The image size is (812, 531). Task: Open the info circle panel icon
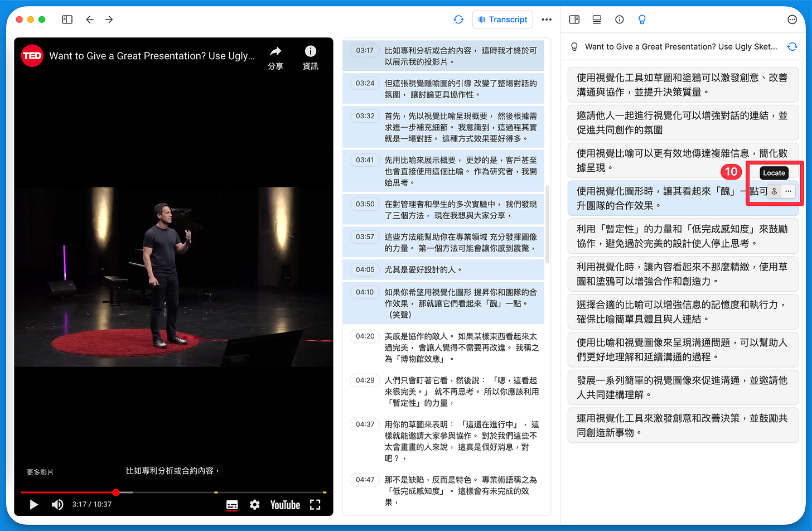[x=619, y=20]
